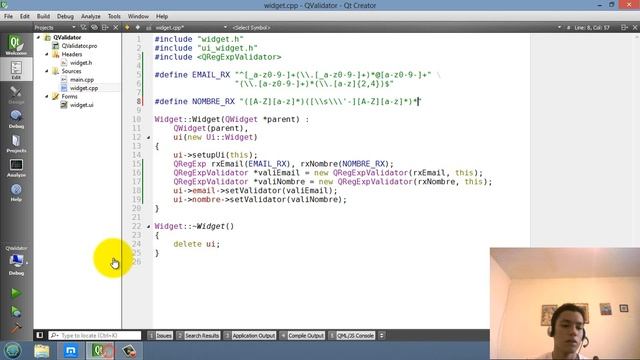The width and height of the screenshot is (640, 360).
Task: Click Windows Start button
Action: (12, 351)
